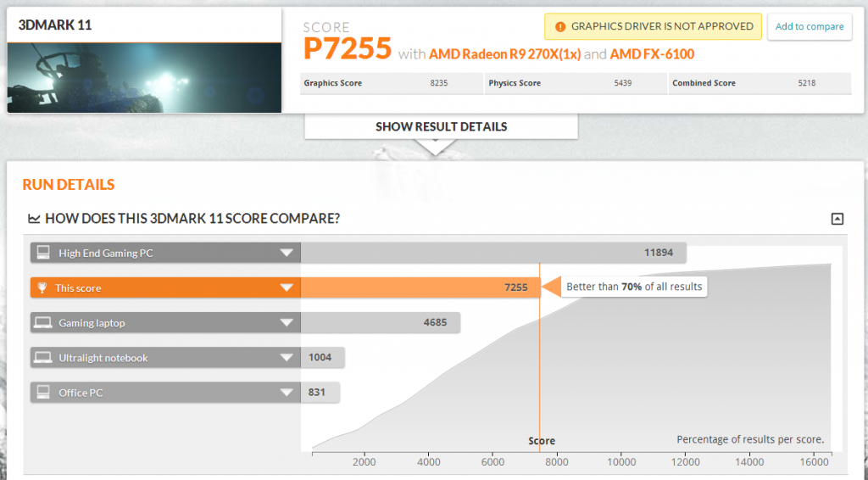Expand the Office PC dropdown arrow
This screenshot has height=480, width=868.
(287, 393)
